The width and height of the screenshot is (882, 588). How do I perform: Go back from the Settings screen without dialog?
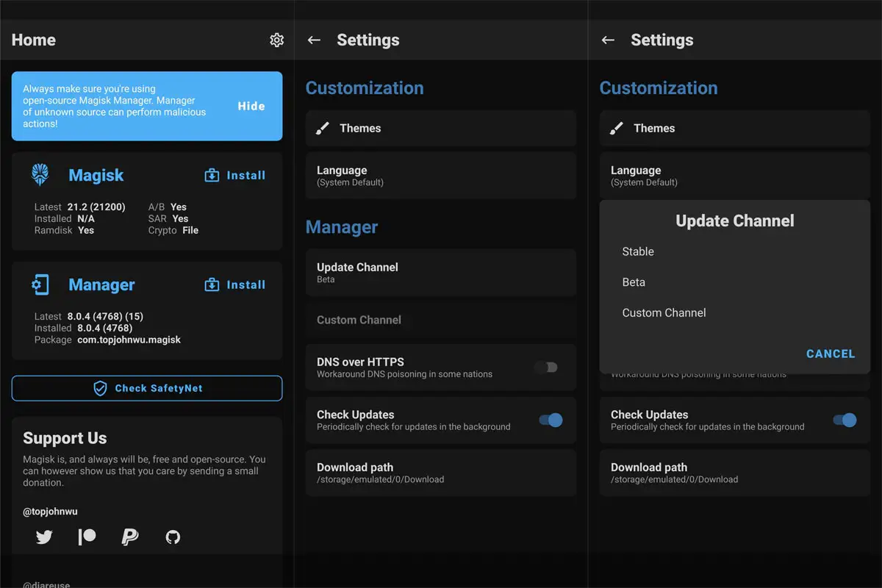(x=314, y=40)
